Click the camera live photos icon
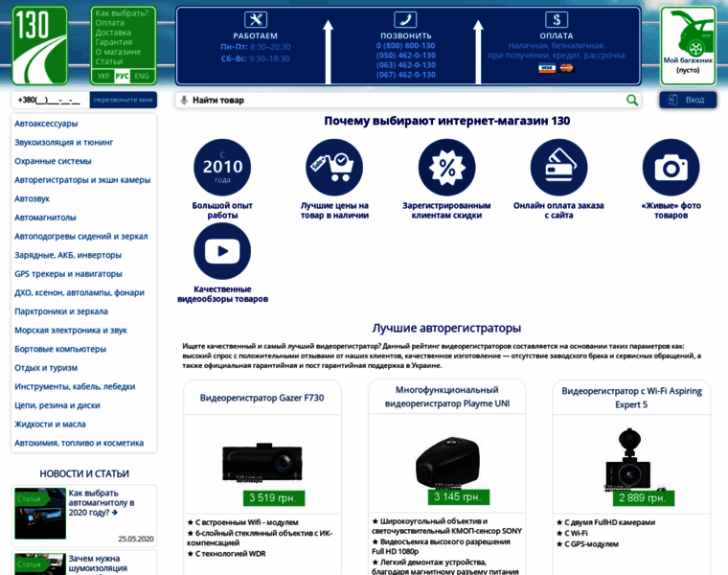 point(671,167)
